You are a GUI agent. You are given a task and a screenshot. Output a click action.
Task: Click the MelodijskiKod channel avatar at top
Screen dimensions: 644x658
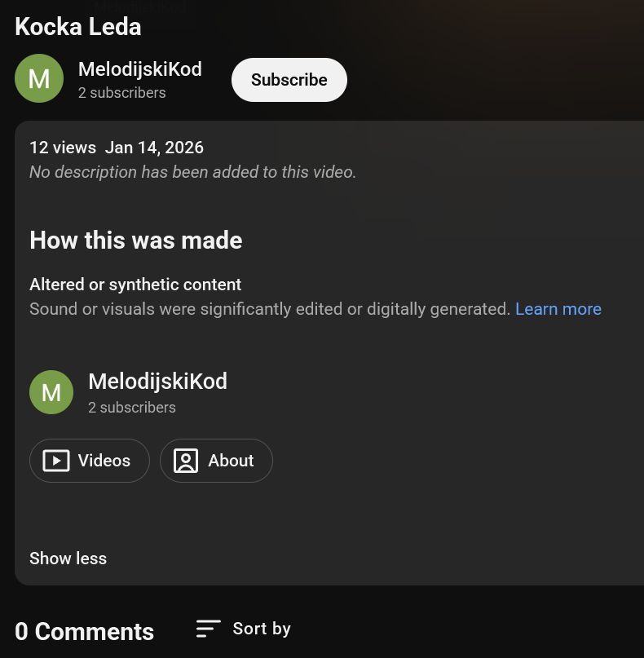pos(39,78)
